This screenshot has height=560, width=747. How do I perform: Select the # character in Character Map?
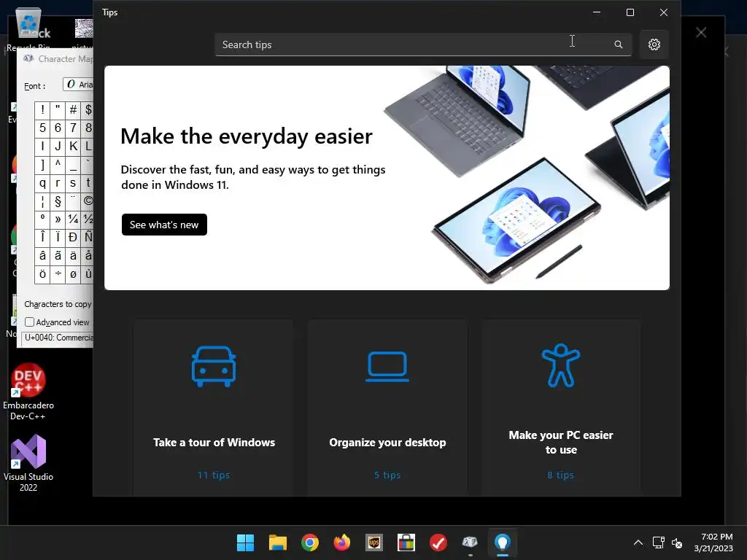click(x=73, y=110)
